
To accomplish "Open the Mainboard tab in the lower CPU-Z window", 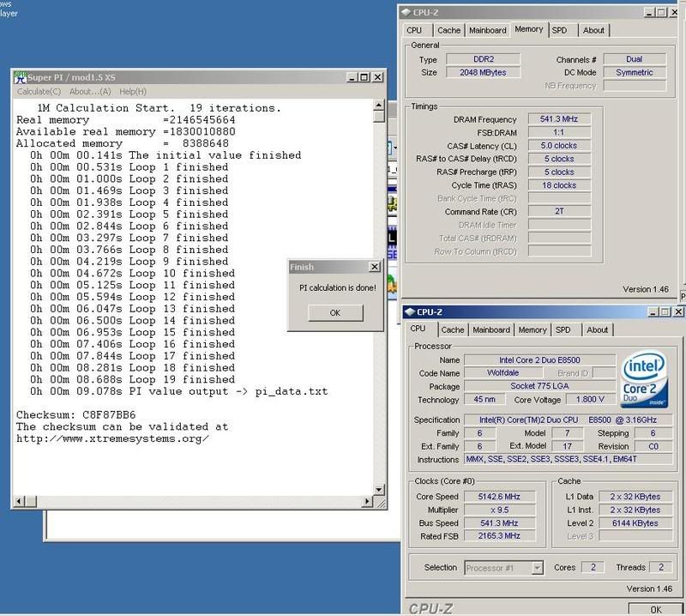I will (490, 329).
